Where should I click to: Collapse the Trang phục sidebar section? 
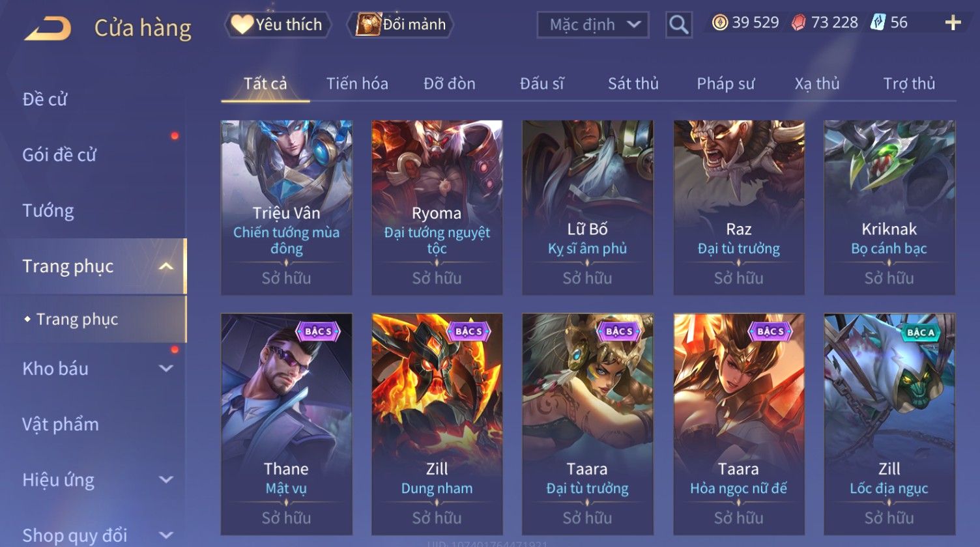[x=166, y=266]
